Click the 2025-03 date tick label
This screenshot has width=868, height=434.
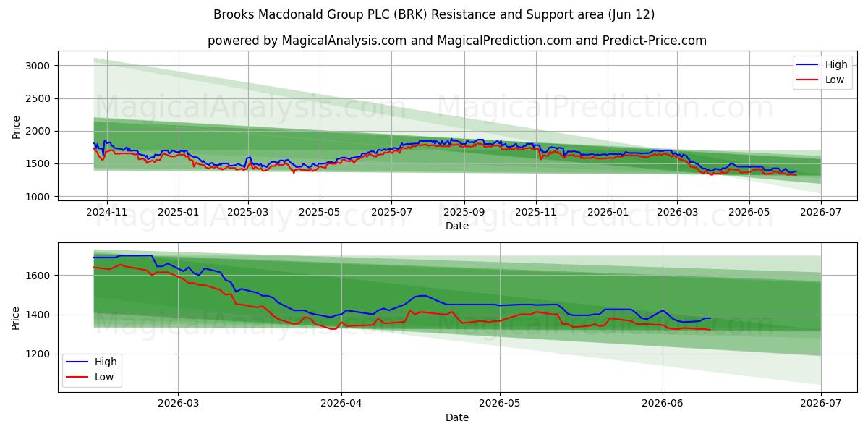coord(248,213)
